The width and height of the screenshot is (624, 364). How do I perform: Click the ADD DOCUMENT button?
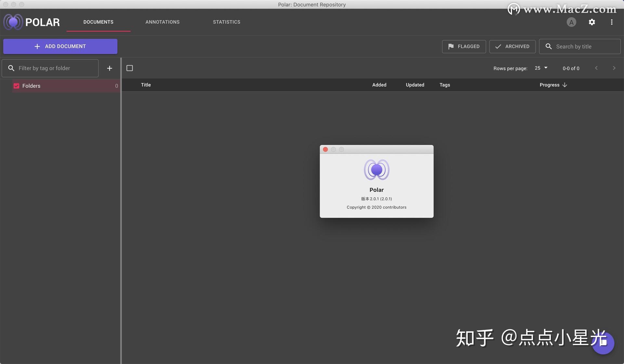tap(60, 46)
